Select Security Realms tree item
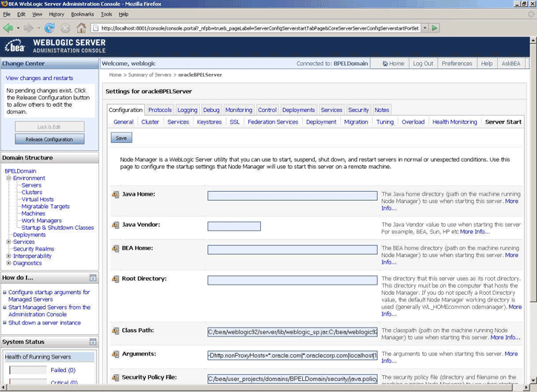Screen dimensions: 537x392 click(x=33, y=249)
